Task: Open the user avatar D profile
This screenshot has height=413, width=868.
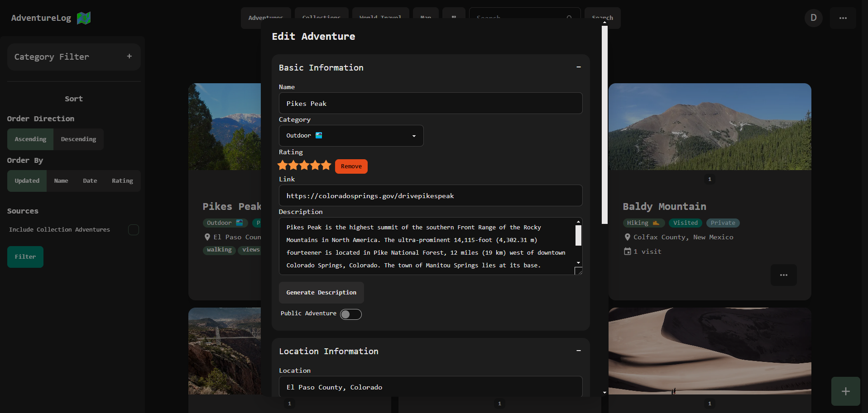Action: 813,18
